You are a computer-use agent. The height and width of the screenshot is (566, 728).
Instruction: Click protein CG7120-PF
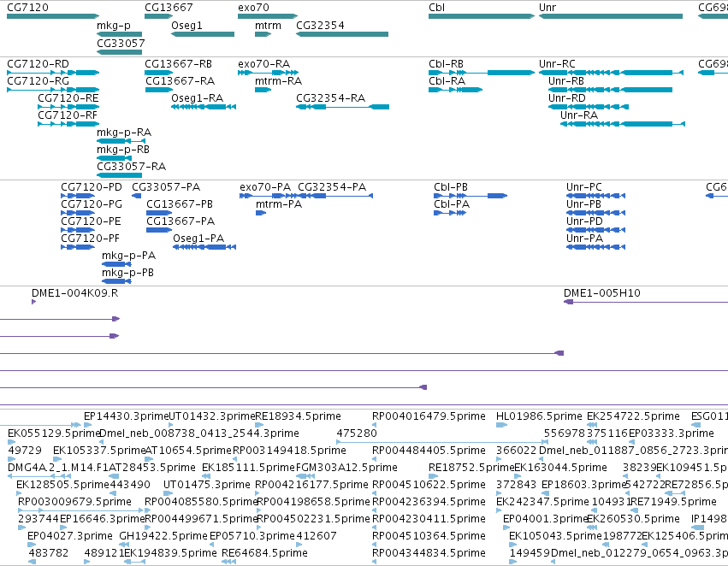pos(78,247)
